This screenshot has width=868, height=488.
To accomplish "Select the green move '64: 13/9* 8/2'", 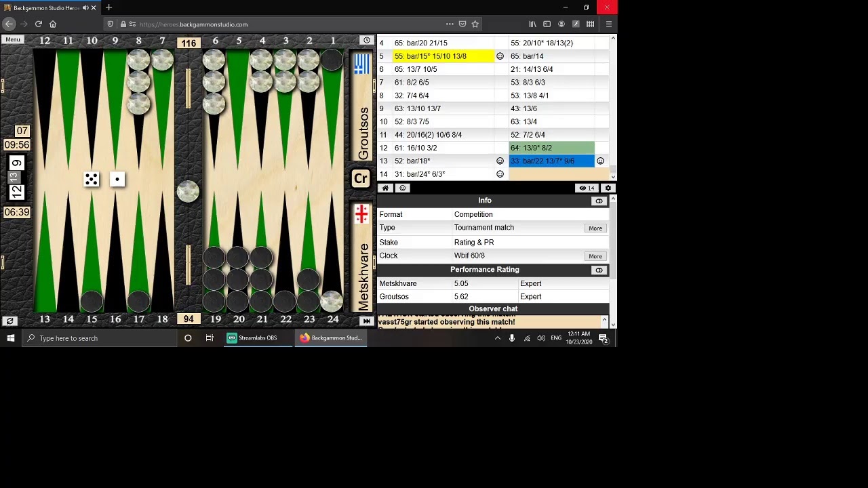I will [551, 148].
